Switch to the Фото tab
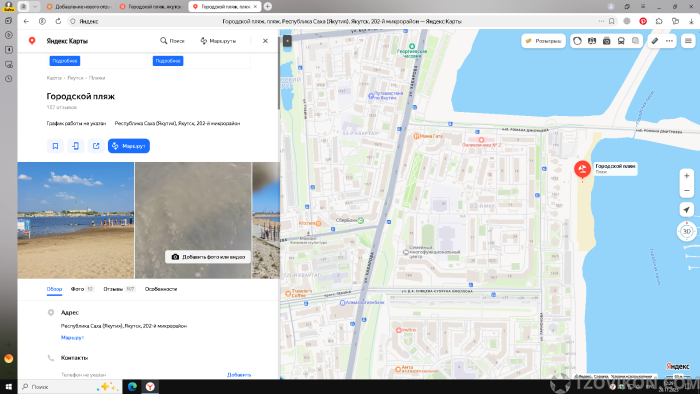The width and height of the screenshot is (700, 394). click(82, 289)
